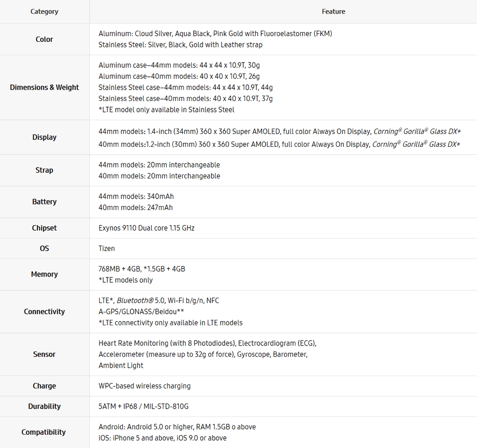Select the Color row label

(x=44, y=39)
